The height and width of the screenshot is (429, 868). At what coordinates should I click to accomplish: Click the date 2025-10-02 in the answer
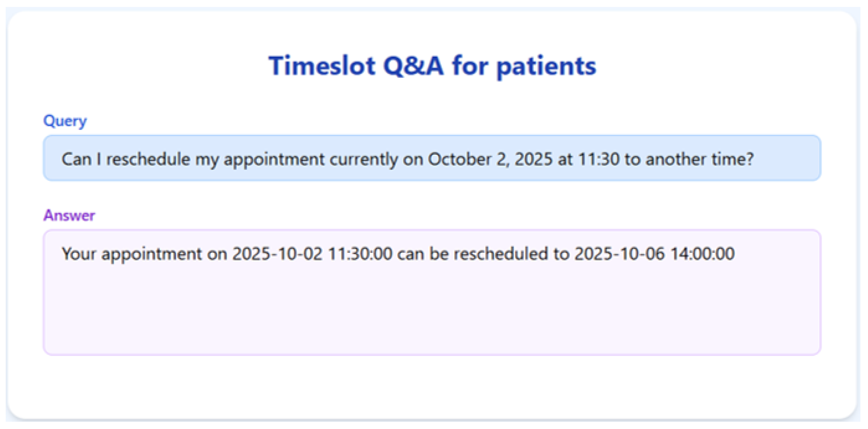click(x=277, y=253)
